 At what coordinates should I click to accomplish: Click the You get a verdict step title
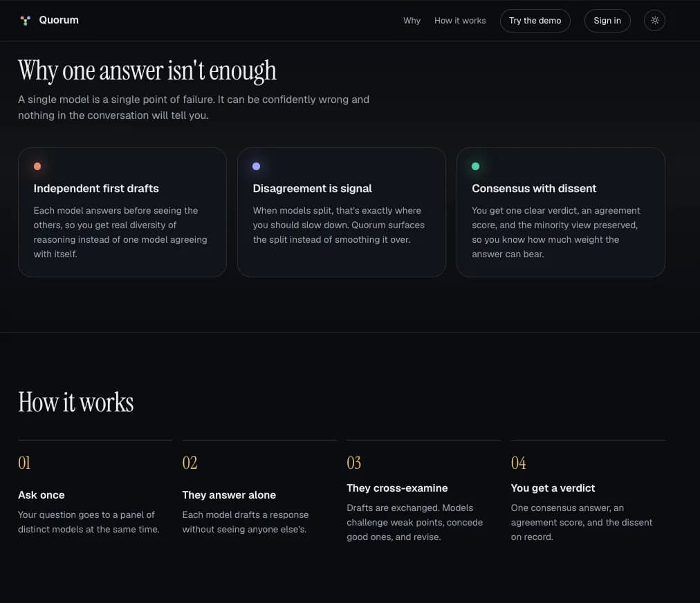(553, 488)
